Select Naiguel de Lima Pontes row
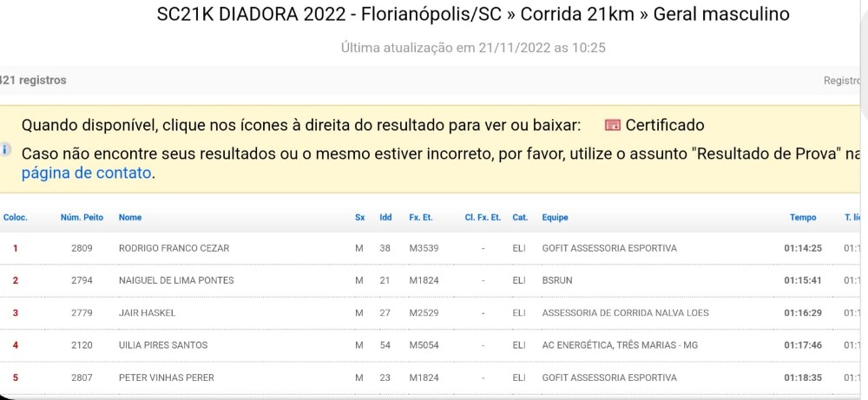Image resolution: width=868 pixels, height=400 pixels. (431, 280)
